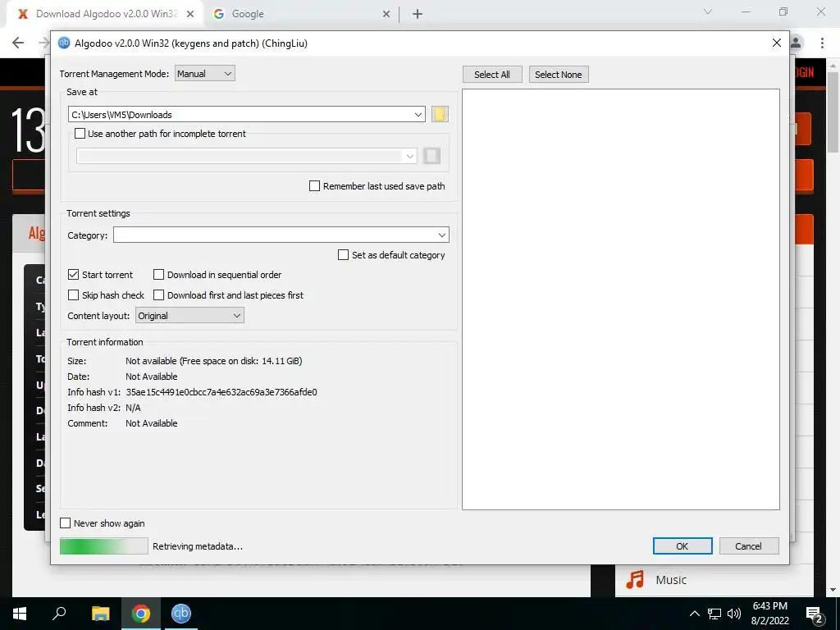The width and height of the screenshot is (840, 630).
Task: Close the Google tab
Action: 386,14
